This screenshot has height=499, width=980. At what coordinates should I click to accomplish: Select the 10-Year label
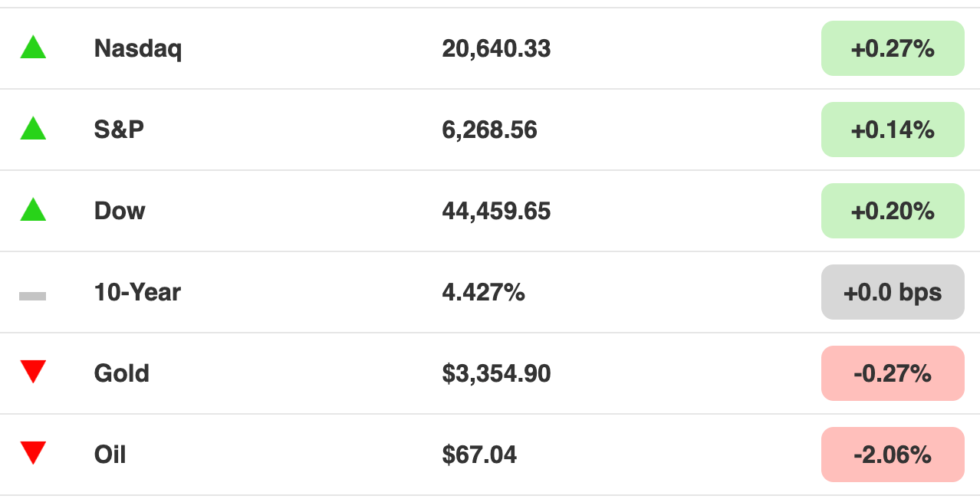coord(137,292)
